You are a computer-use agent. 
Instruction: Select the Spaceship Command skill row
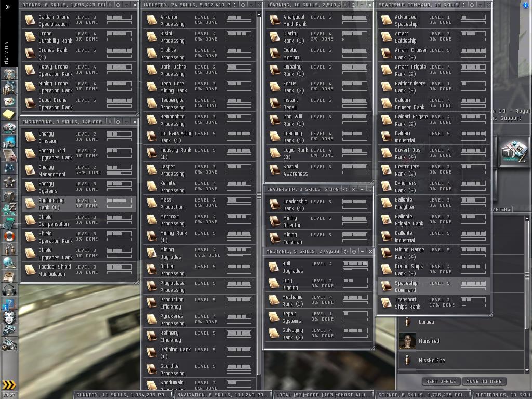click(434, 286)
